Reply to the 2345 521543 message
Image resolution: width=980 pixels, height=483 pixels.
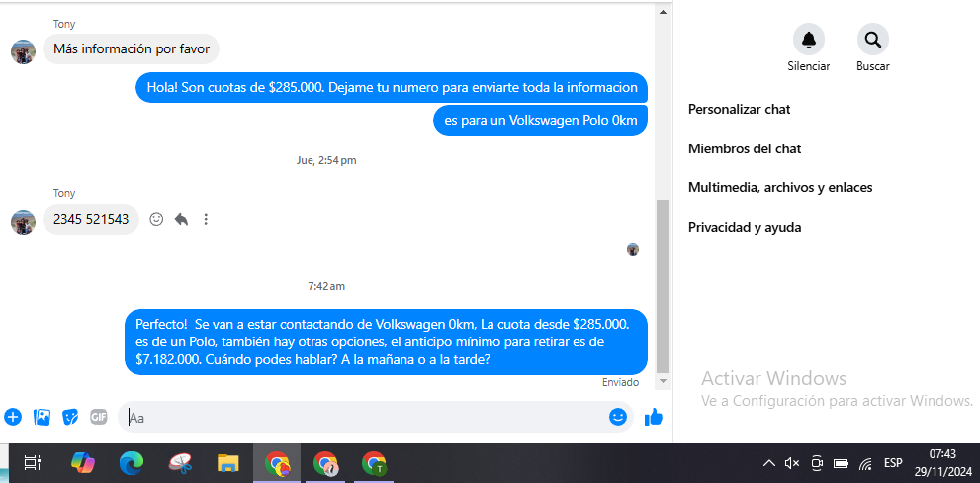click(x=181, y=219)
